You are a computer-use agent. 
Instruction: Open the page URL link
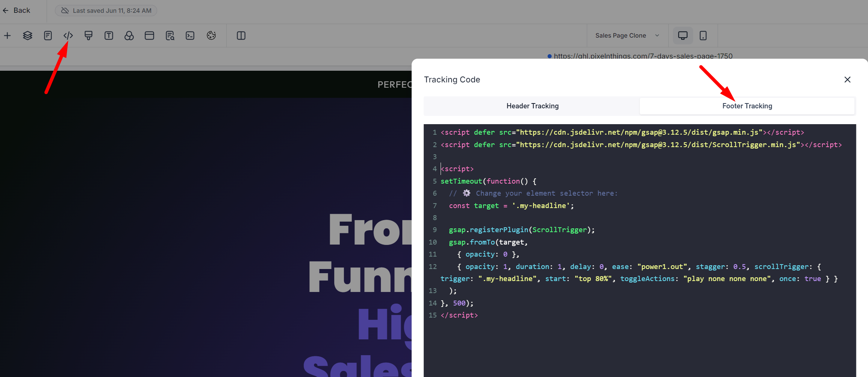pos(643,56)
